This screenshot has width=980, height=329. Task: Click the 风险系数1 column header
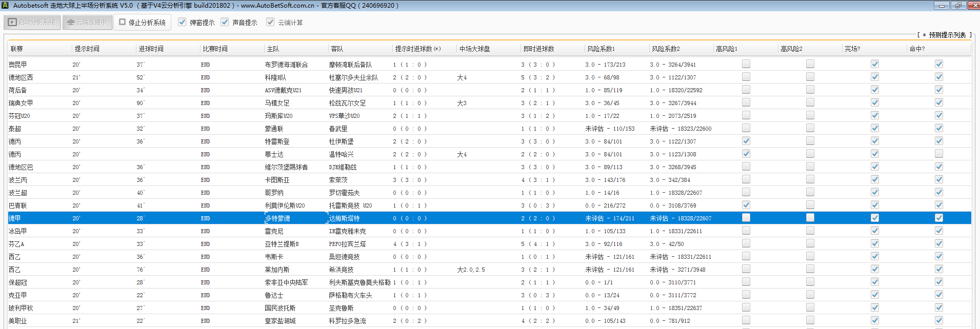point(601,49)
